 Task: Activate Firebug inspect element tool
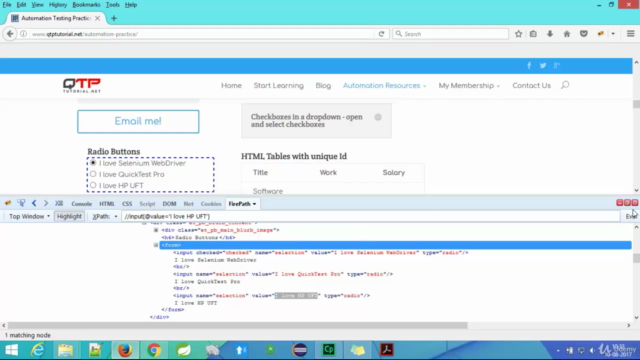[21, 203]
